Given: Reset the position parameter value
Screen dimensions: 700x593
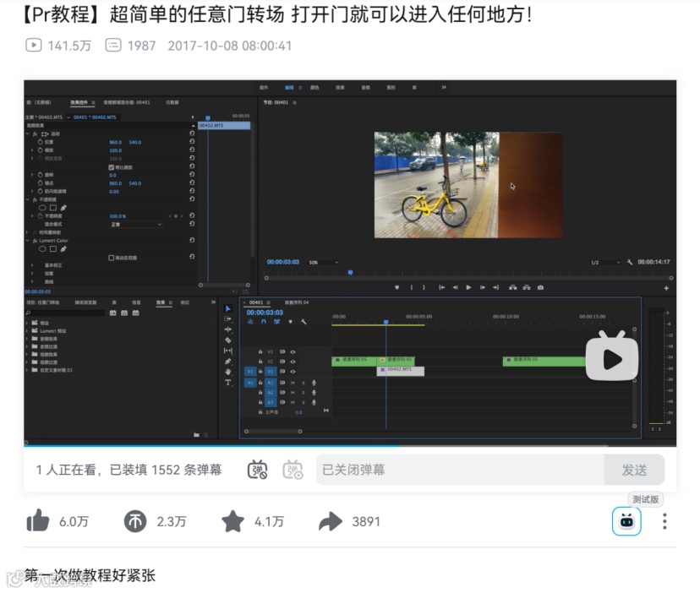Looking at the screenshot, I should pyautogui.click(x=192, y=142).
